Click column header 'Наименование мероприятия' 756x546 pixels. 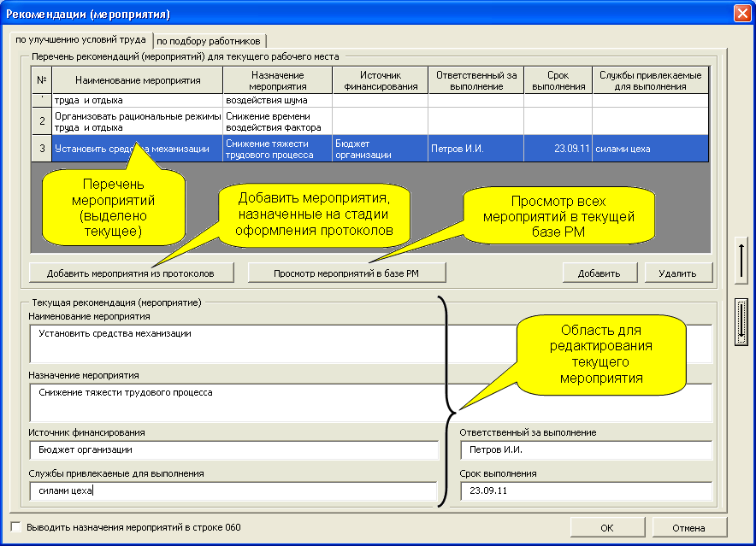point(138,80)
